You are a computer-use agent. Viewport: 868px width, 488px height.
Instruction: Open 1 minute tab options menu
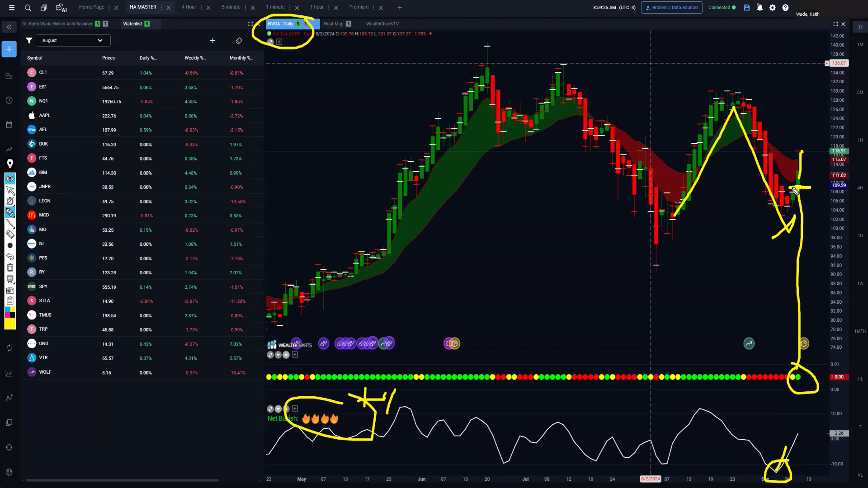click(x=290, y=8)
